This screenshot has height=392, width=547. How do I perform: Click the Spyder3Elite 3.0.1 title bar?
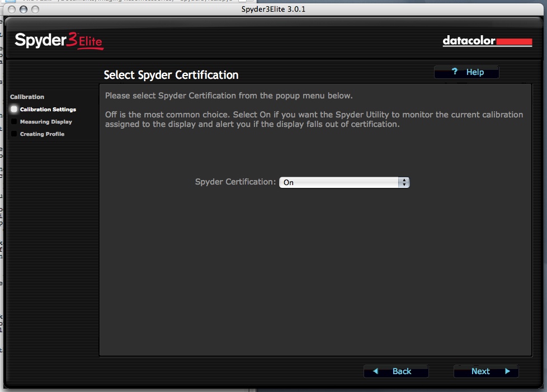point(273,10)
